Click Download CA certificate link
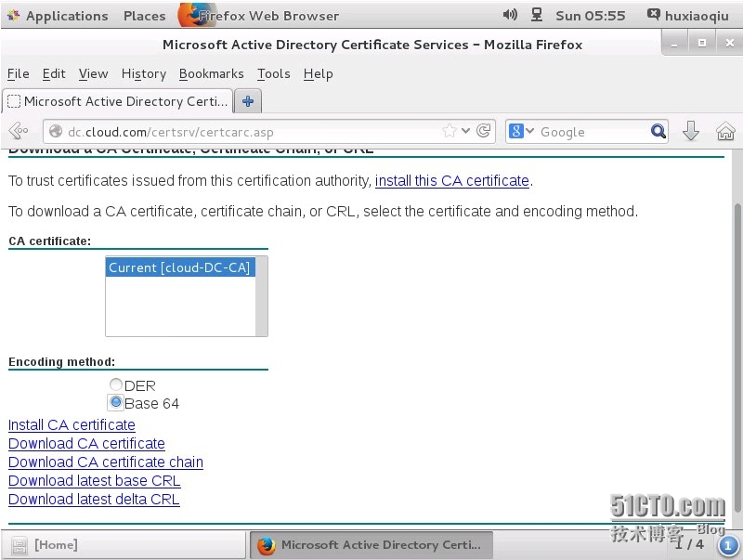This screenshot has width=743, height=560. (86, 444)
